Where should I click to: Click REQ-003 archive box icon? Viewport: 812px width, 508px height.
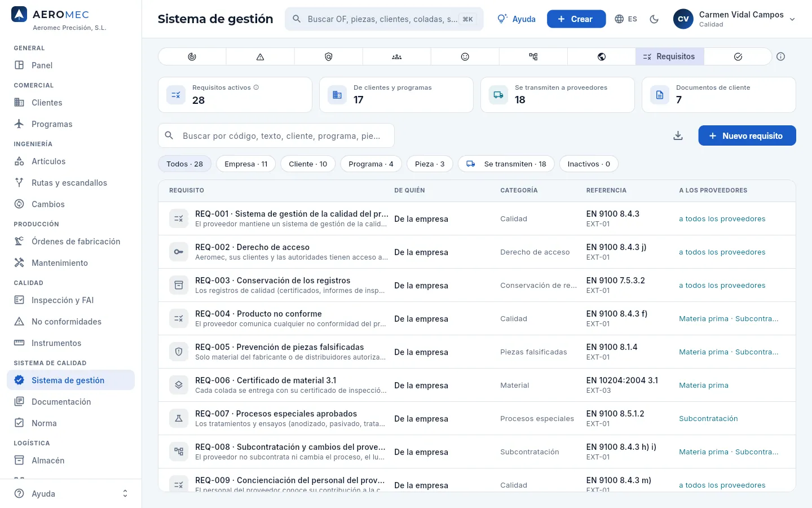pos(179,285)
